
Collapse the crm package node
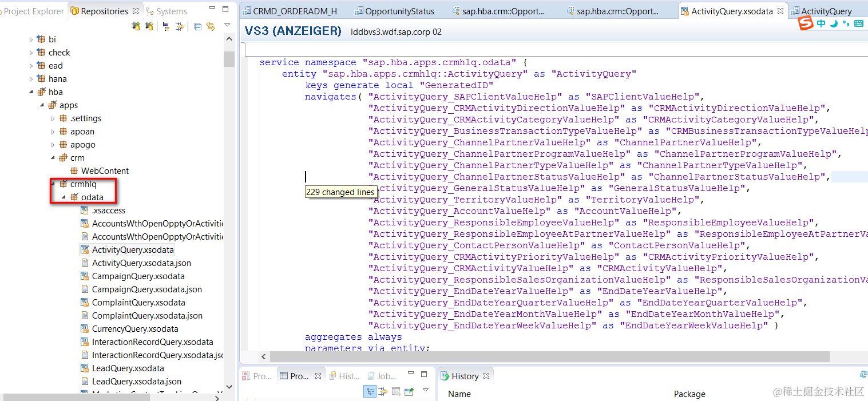click(x=53, y=158)
